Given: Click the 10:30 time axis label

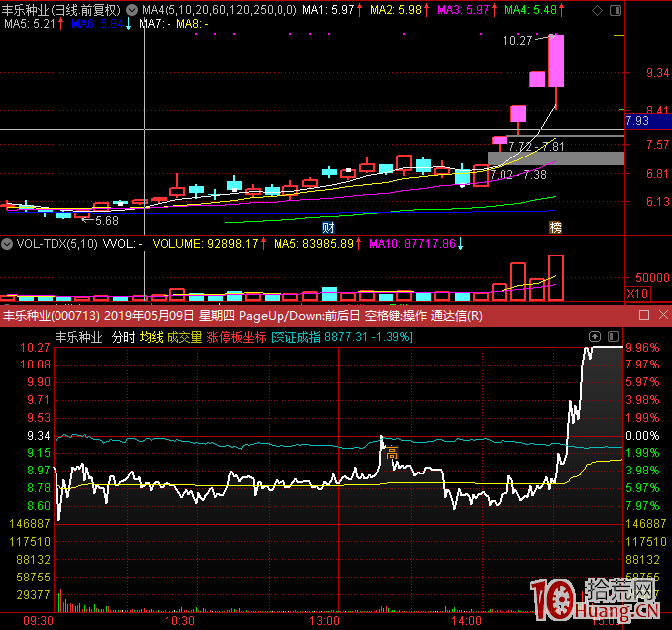Looking at the screenshot, I should 179,620.
